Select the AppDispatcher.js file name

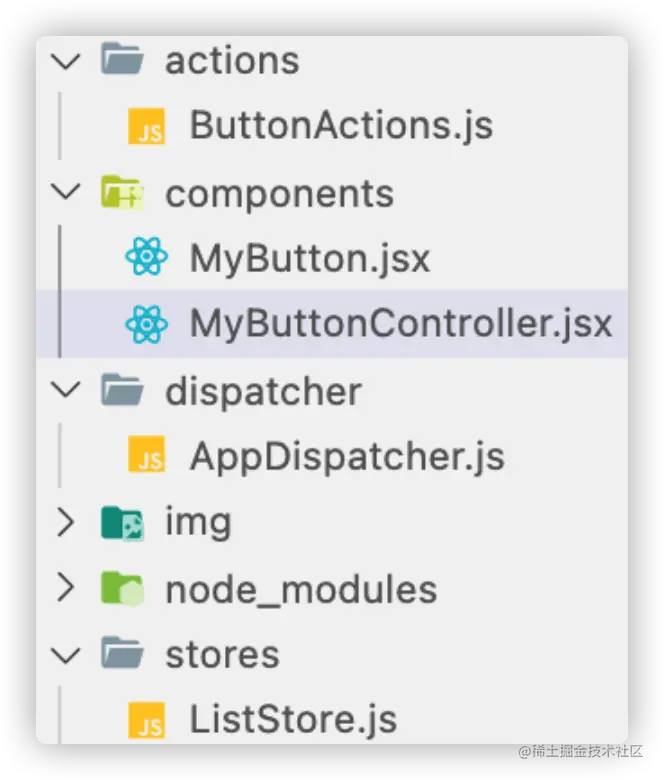coord(347,456)
